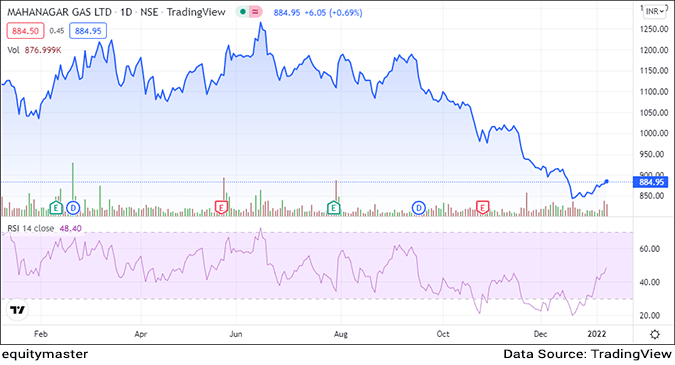This screenshot has height=365, width=675.
Task: Click the green E earnings marker near August
Action: click(x=334, y=208)
